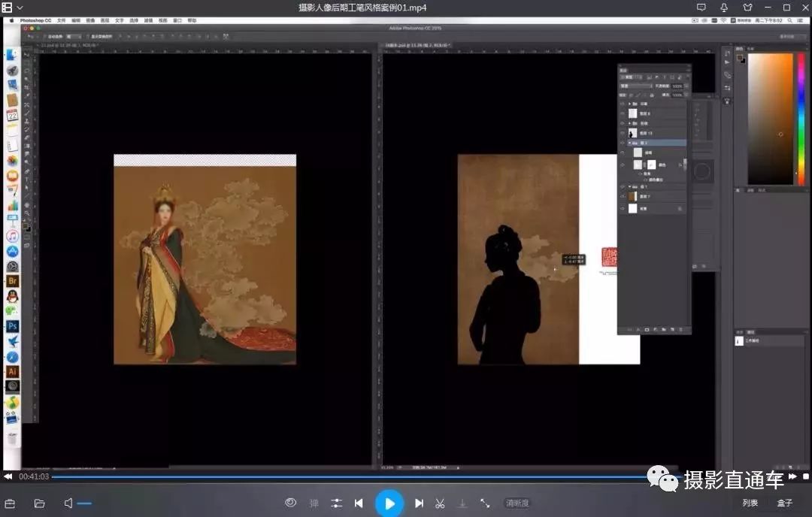Toggle the 自动选择 checkbox in options bar
The width and height of the screenshot is (812, 517).
[46, 37]
